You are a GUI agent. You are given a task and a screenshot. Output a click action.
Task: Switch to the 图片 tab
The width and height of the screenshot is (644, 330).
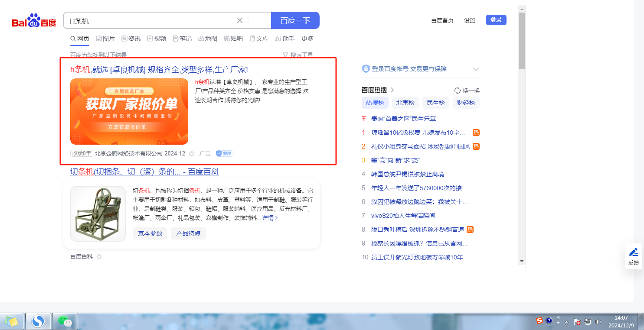(x=105, y=39)
